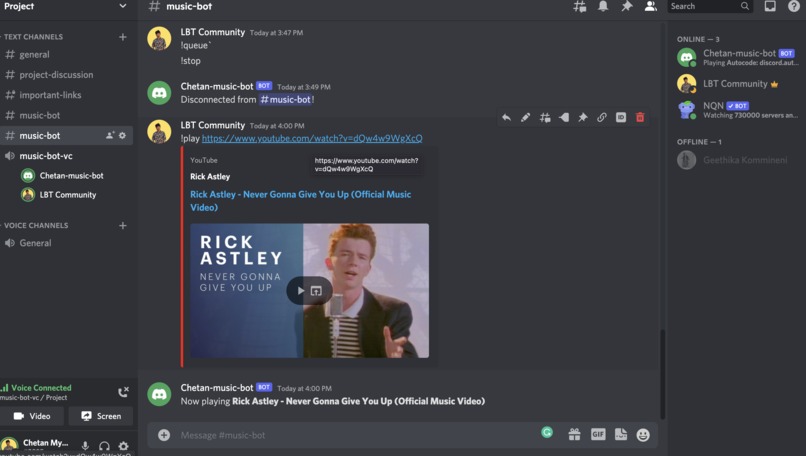Open the Project server dropdown

point(65,6)
